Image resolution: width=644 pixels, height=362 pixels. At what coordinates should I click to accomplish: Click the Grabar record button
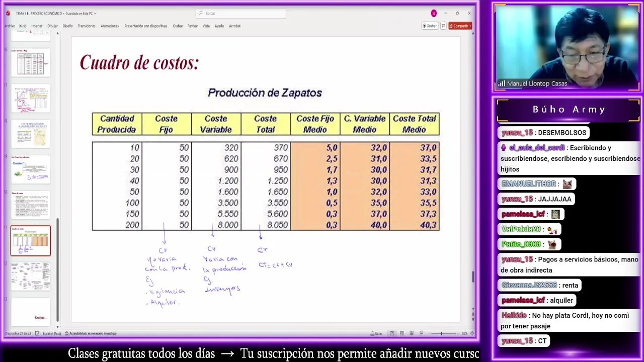coord(430,26)
